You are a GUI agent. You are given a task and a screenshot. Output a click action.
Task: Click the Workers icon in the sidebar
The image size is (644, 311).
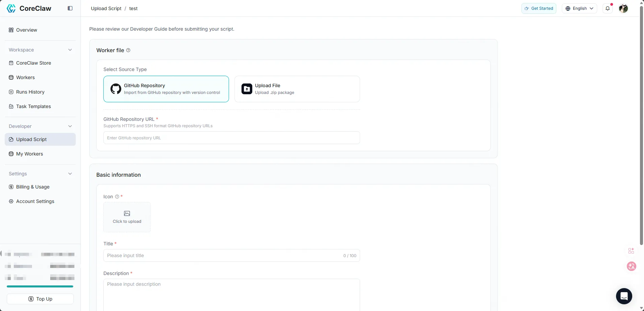pyautogui.click(x=11, y=77)
